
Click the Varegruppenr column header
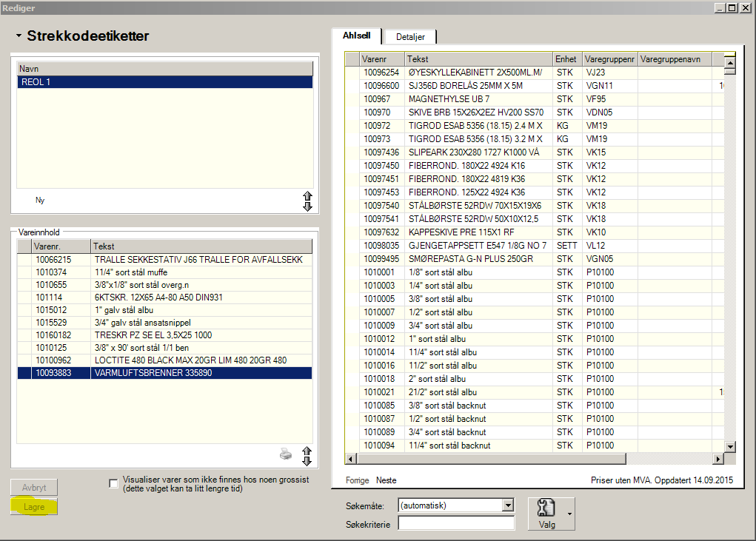[610, 59]
